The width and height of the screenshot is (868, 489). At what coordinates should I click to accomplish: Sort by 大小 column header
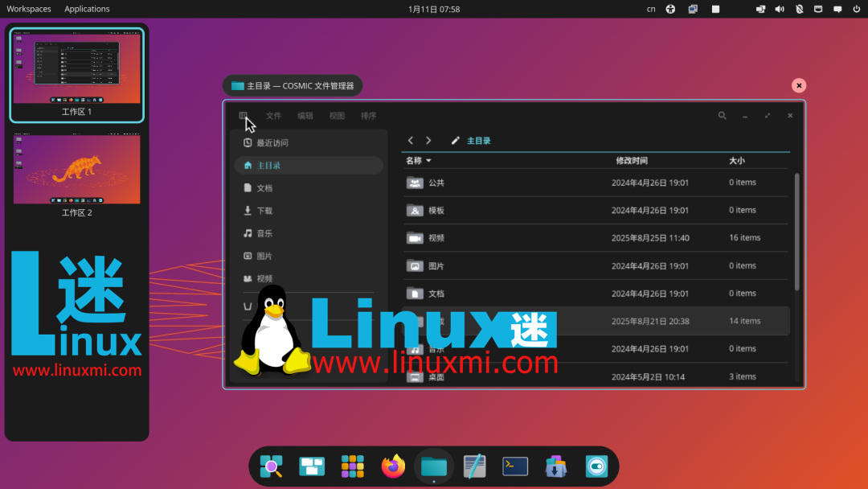click(737, 161)
